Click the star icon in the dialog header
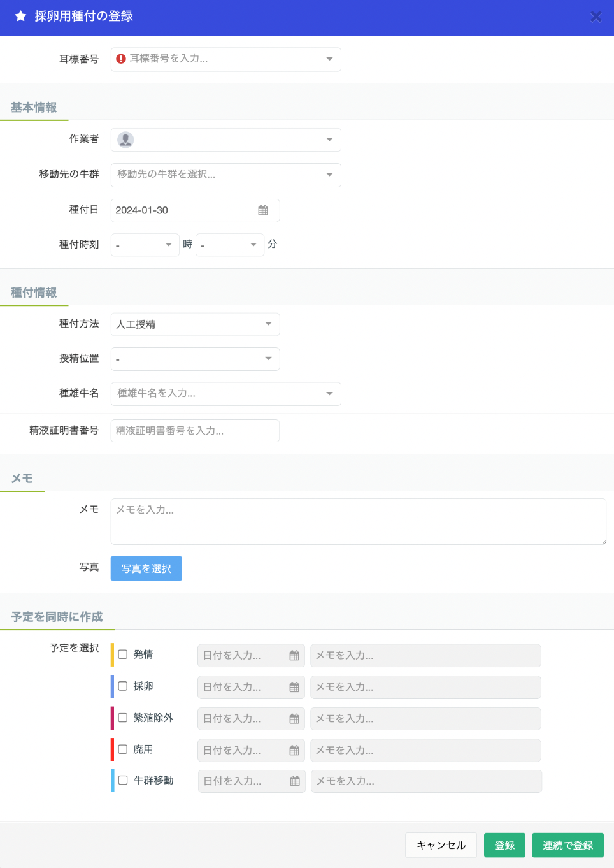 (20, 17)
